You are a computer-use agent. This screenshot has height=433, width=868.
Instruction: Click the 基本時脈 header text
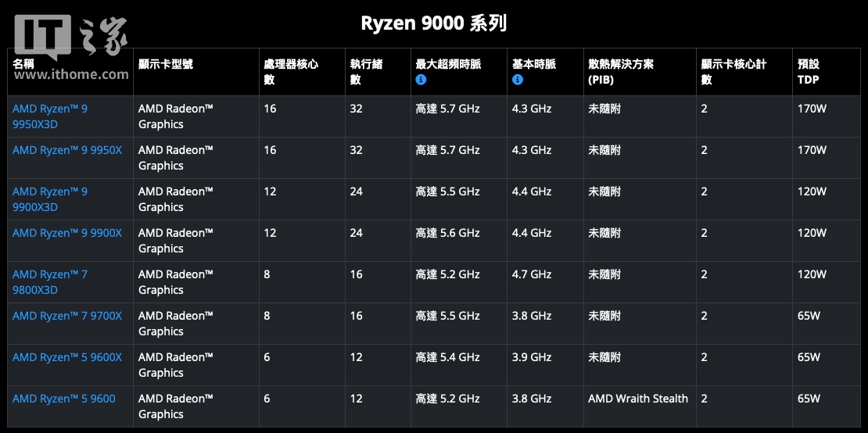pos(533,64)
